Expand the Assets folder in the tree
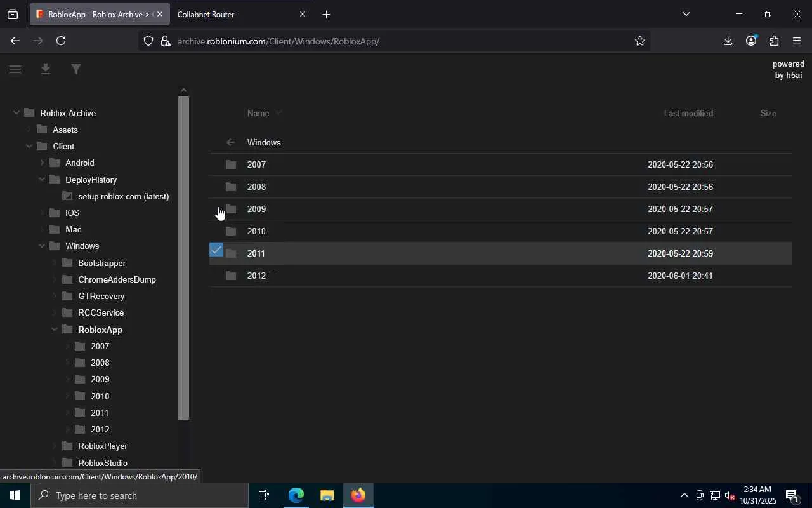 29,130
